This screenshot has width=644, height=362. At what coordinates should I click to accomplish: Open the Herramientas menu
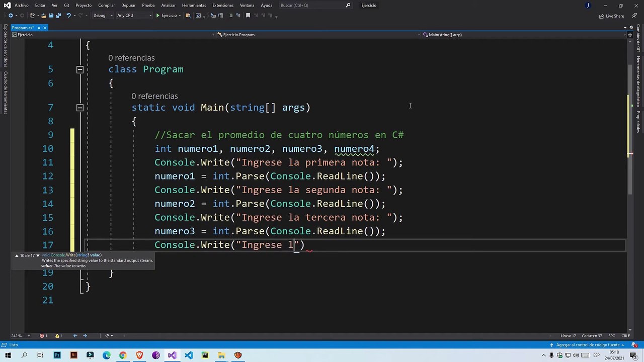point(194,5)
